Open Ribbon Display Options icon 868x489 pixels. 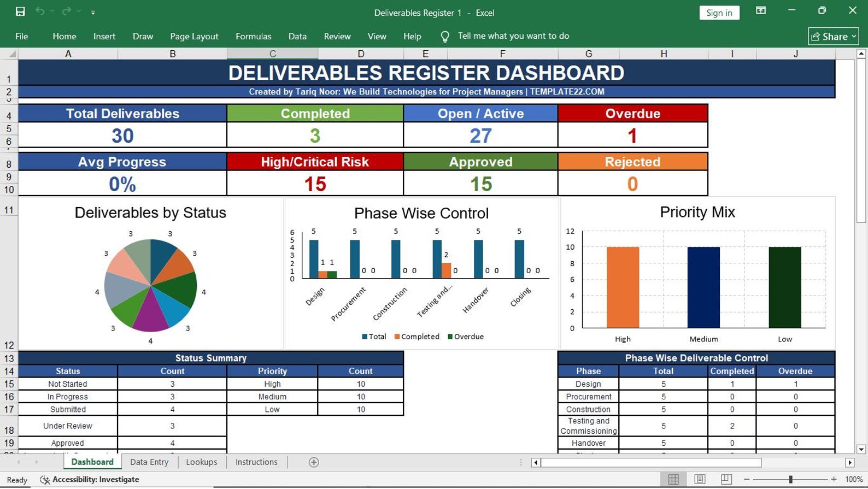tap(760, 11)
